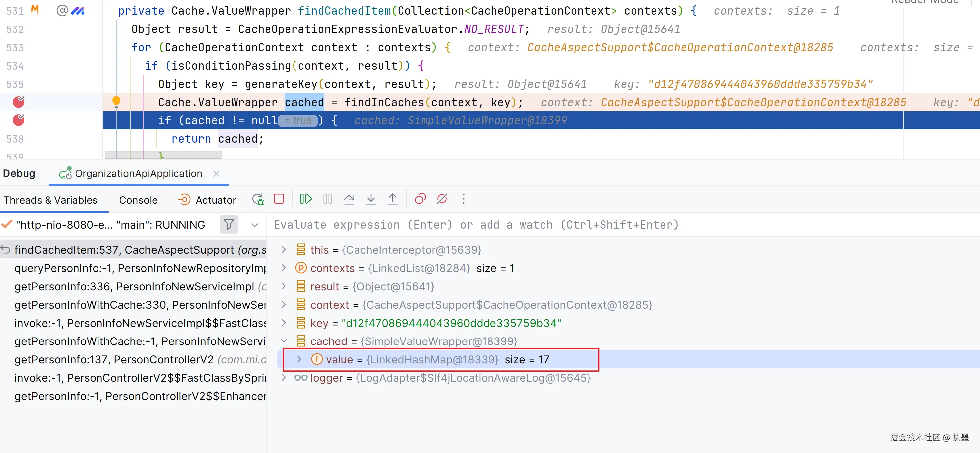Click the Step Into arrow icon
This screenshot has width=980, height=453.
coord(371,199)
